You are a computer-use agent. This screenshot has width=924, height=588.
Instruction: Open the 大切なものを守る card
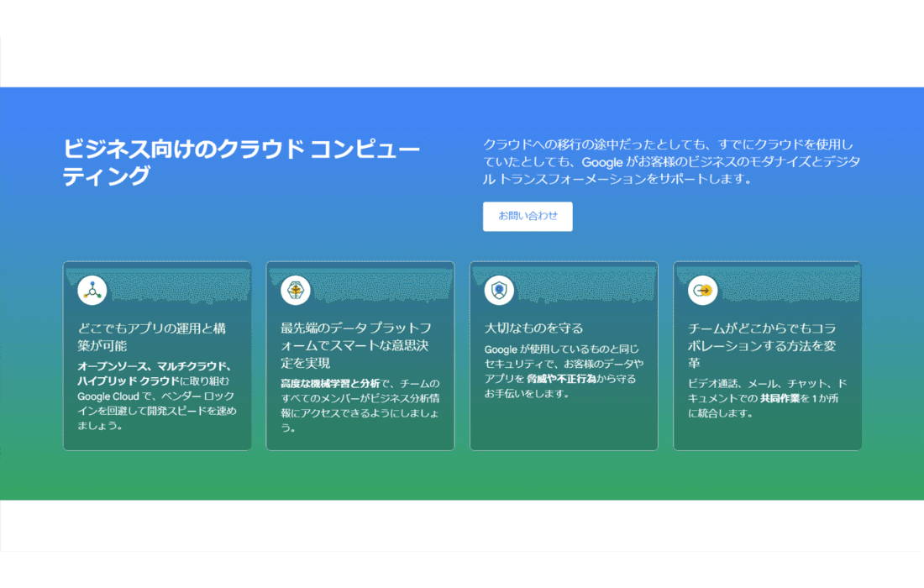tap(564, 356)
